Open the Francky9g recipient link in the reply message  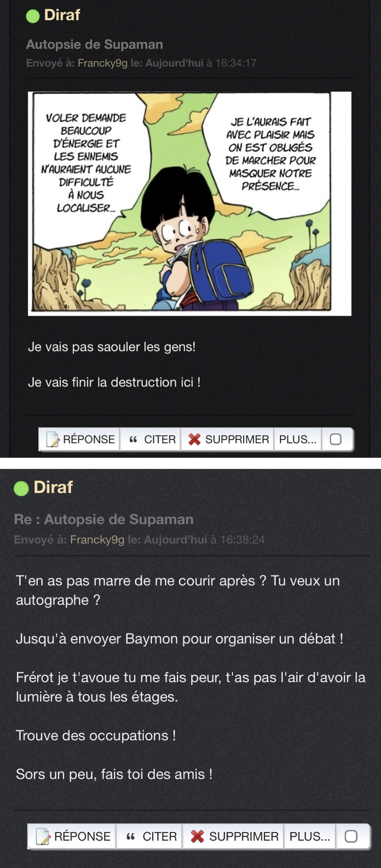pyautogui.click(x=97, y=540)
